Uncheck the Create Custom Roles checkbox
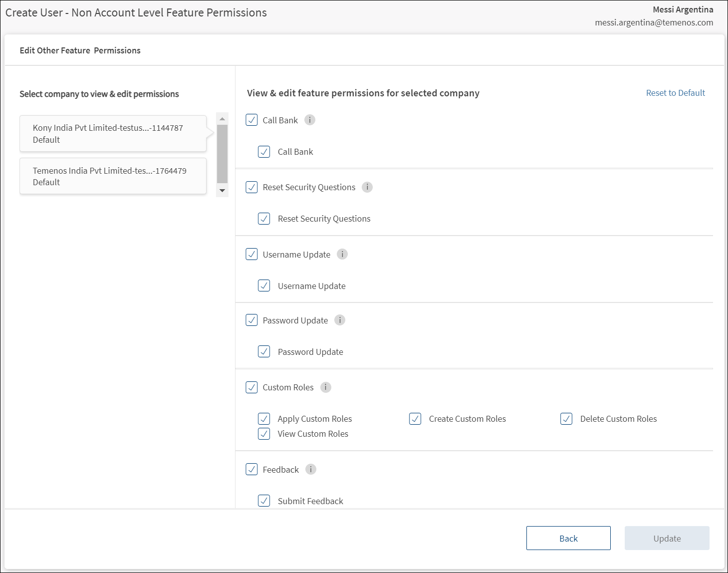Viewport: 728px width, 573px height. coord(415,419)
